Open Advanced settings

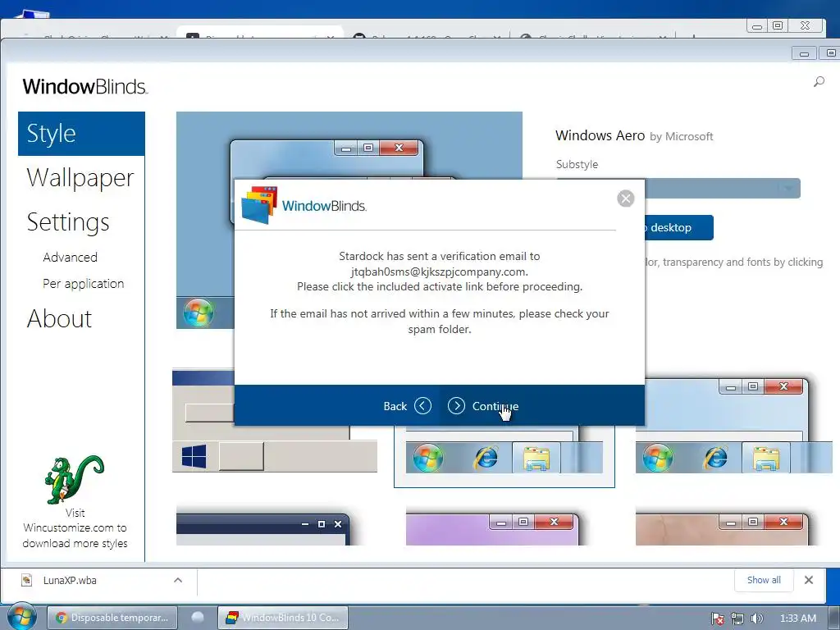click(x=71, y=257)
